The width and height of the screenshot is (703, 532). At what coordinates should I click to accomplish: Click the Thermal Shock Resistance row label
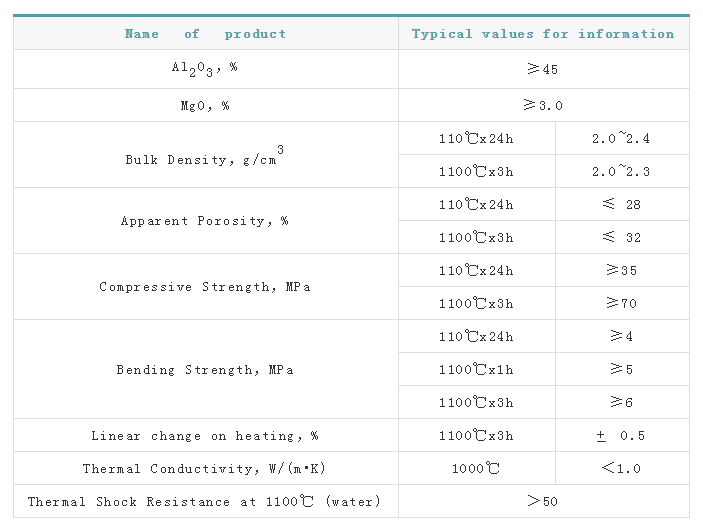pos(205,502)
